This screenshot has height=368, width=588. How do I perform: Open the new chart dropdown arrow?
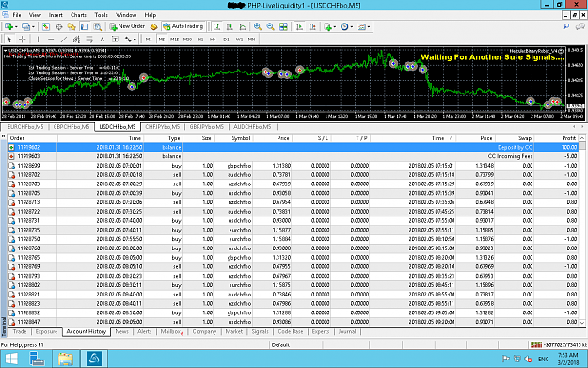click(x=16, y=27)
